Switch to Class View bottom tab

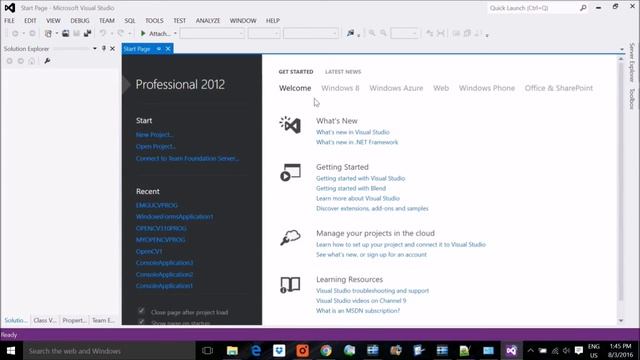(x=44, y=320)
